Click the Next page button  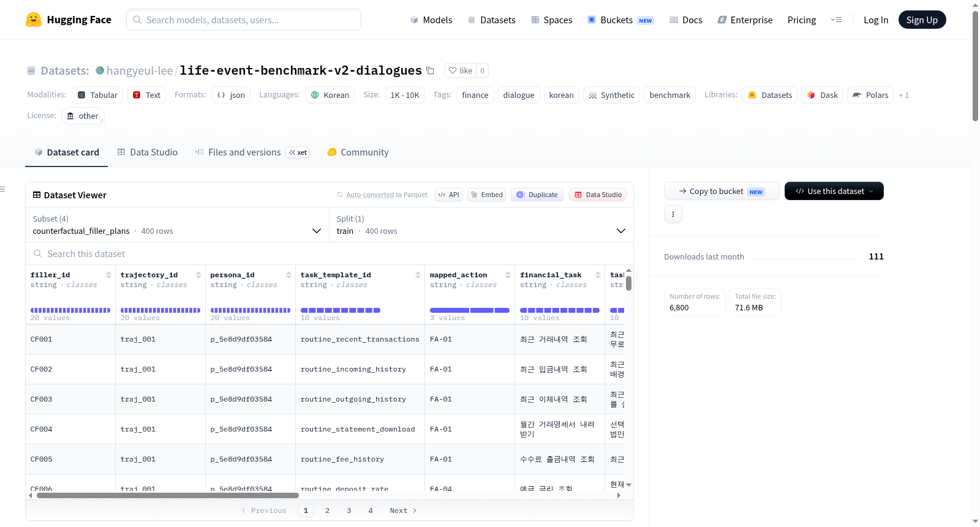coord(403,510)
